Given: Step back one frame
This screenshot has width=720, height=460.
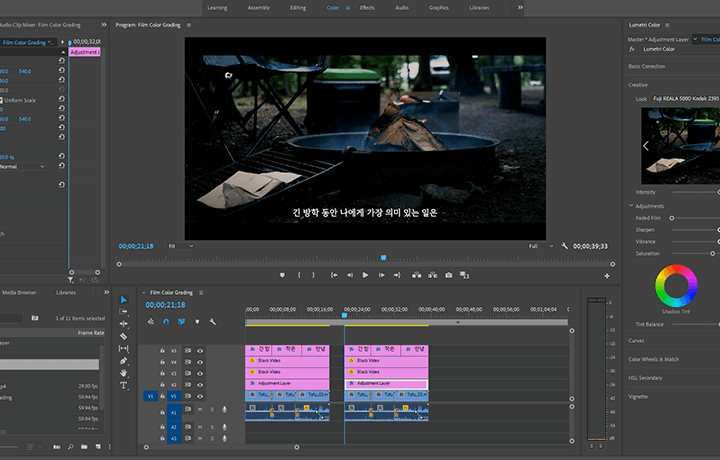Looking at the screenshot, I should (x=350, y=275).
